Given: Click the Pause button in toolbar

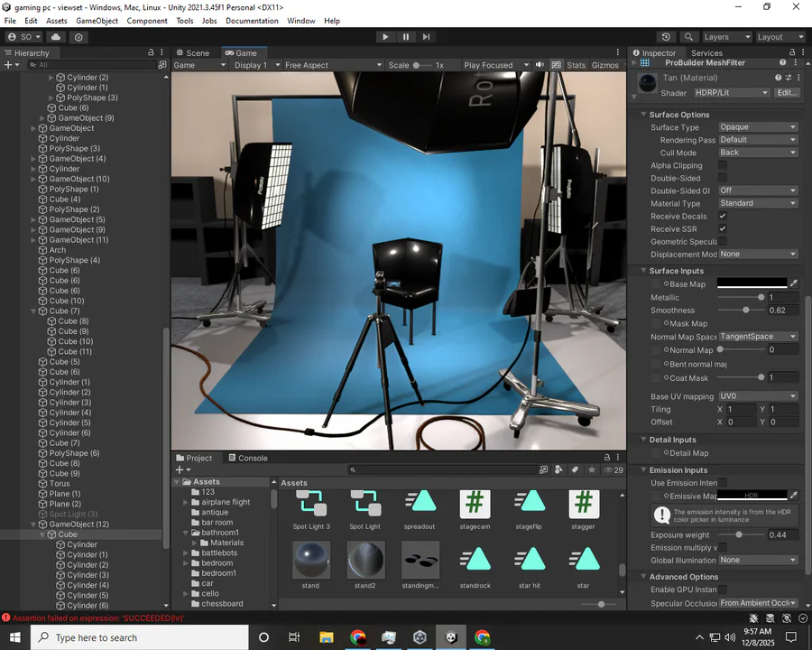Looking at the screenshot, I should pos(405,37).
